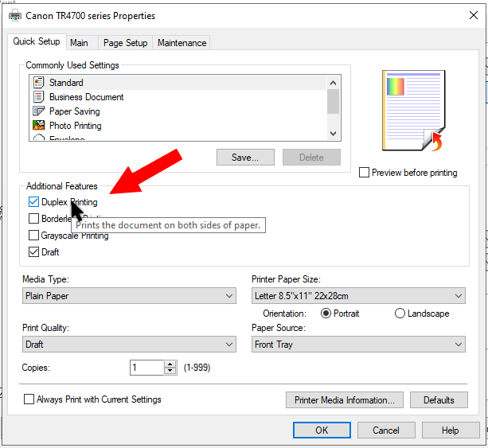Click the Cancel button
This screenshot has height=448, width=488.
click(386, 430)
